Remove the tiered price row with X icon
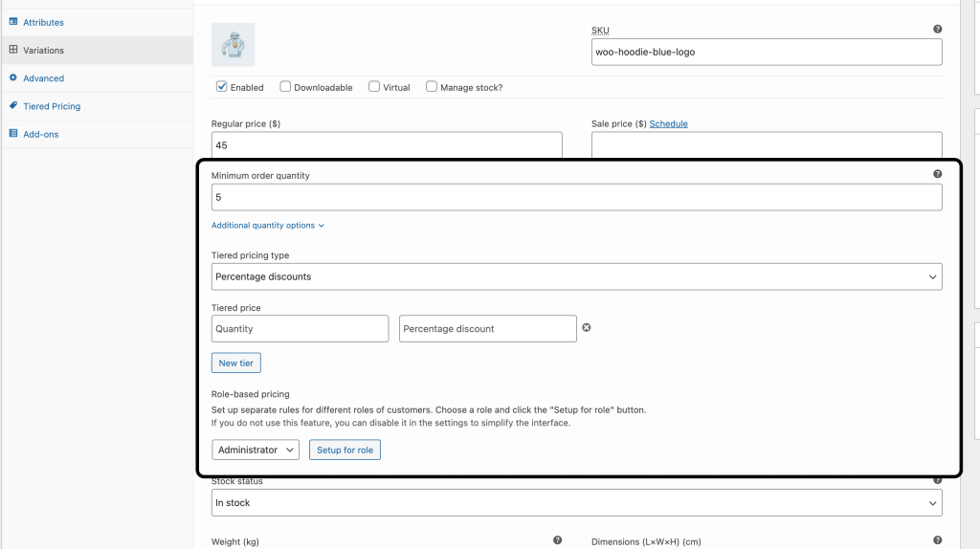Image resolution: width=980 pixels, height=549 pixels. click(x=587, y=327)
